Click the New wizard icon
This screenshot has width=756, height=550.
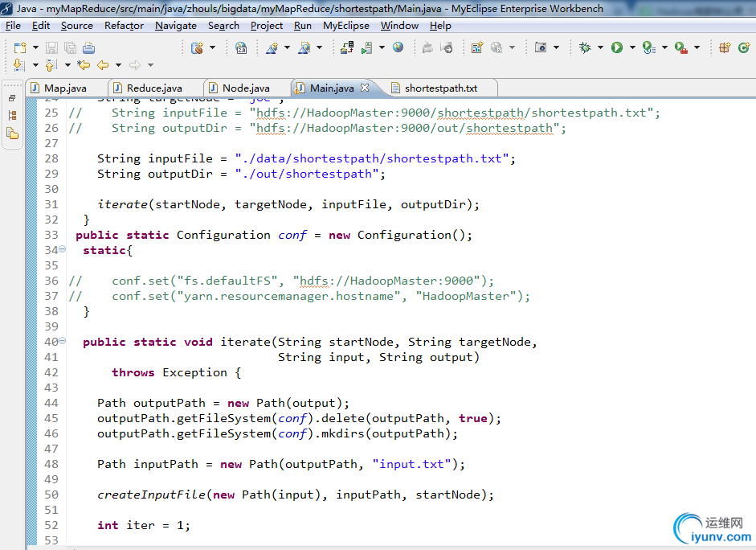click(20, 47)
